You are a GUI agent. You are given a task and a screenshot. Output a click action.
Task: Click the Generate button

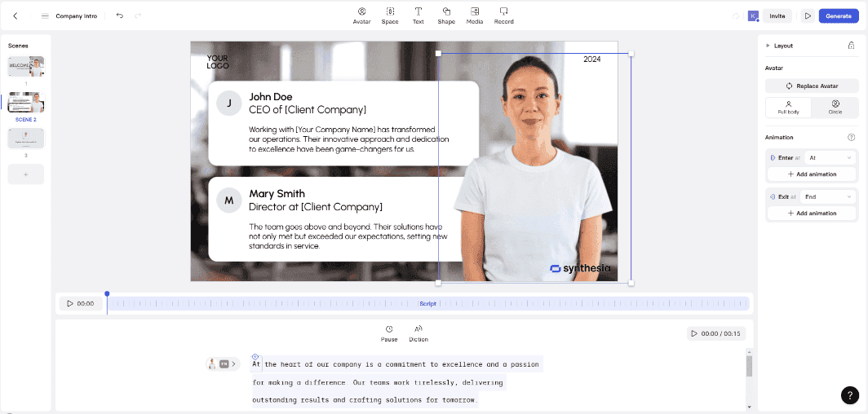pos(838,15)
